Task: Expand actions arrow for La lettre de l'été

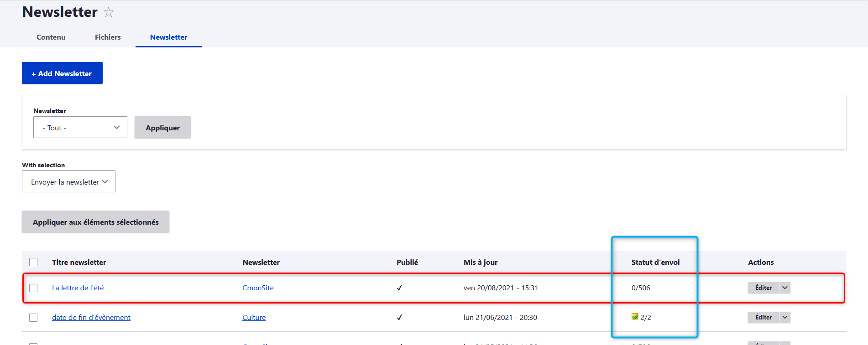Action: pos(785,288)
